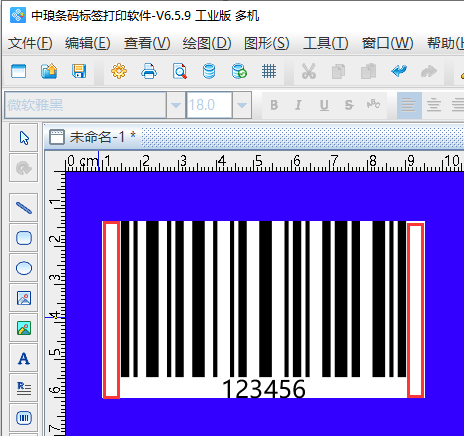464x436 pixels.
Task: Set left text alignment
Action: [x=409, y=105]
